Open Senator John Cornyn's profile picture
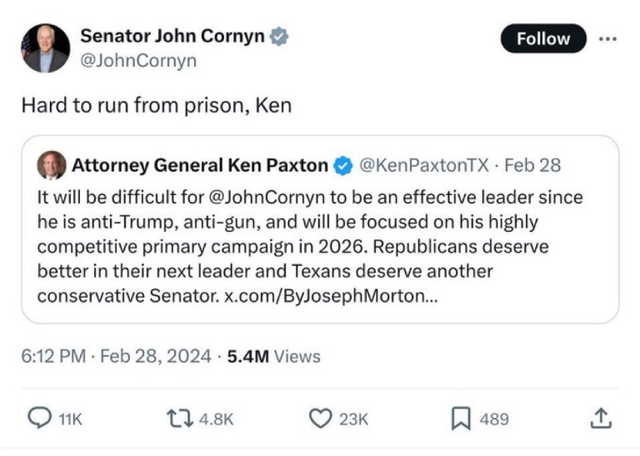This screenshot has width=640, height=456. tap(45, 48)
